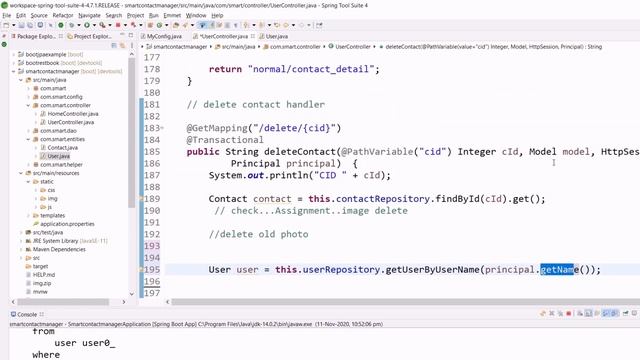640x360 pixels.
Task: Click the green Run toolbar icon
Action: 87,25
